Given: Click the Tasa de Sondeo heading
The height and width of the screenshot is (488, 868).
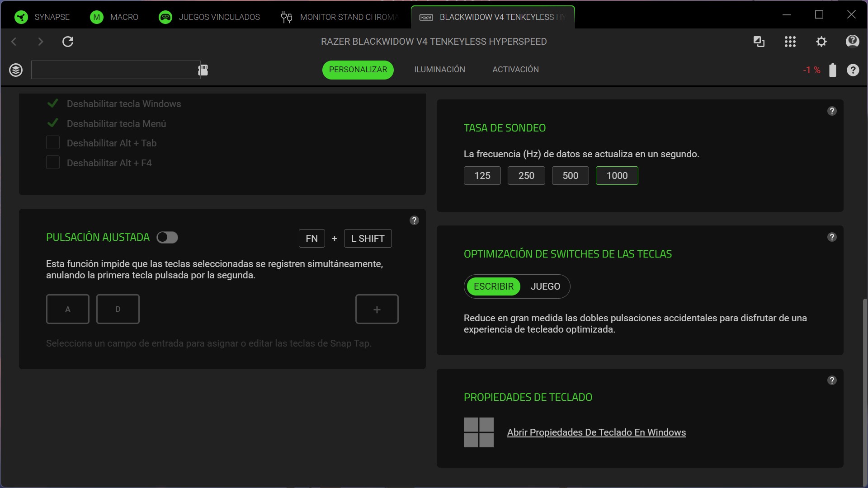Looking at the screenshot, I should click(x=505, y=128).
